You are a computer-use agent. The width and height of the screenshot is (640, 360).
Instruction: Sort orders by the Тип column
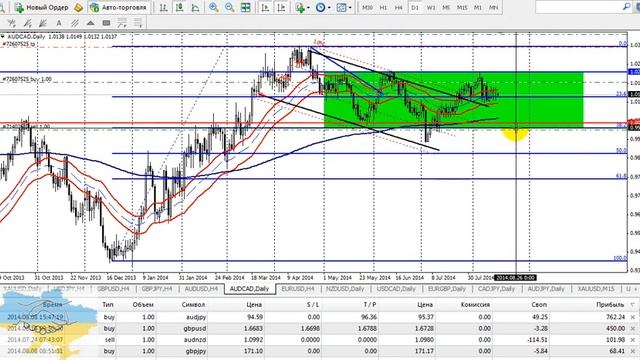[x=108, y=304]
